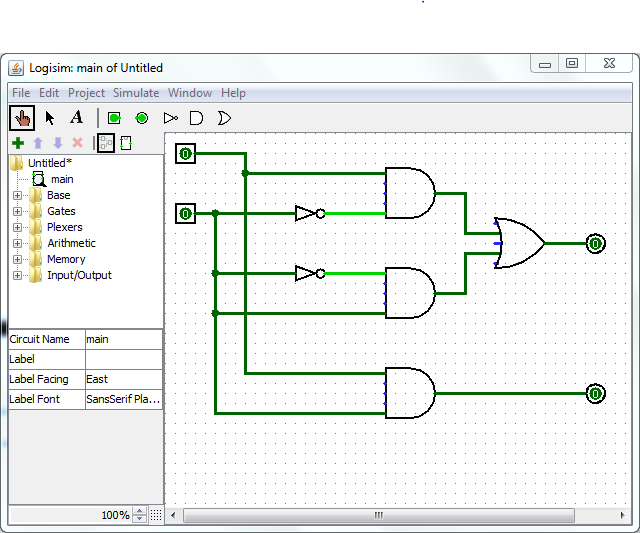This screenshot has height=533, width=640.
Task: Click the Label Facing property name
Action: pyautogui.click(x=39, y=379)
